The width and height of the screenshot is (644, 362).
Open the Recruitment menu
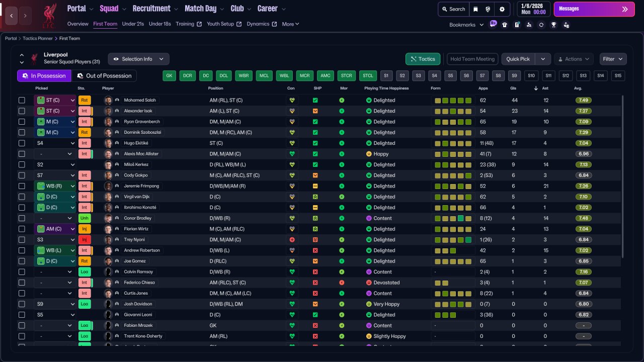click(x=155, y=9)
